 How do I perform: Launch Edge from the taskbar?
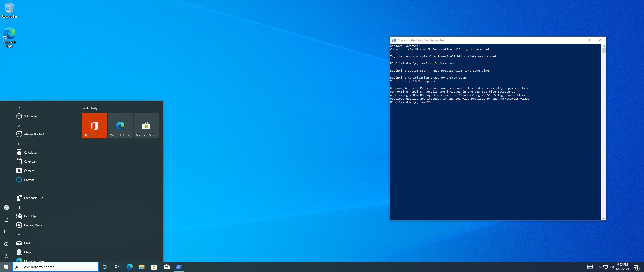129,267
